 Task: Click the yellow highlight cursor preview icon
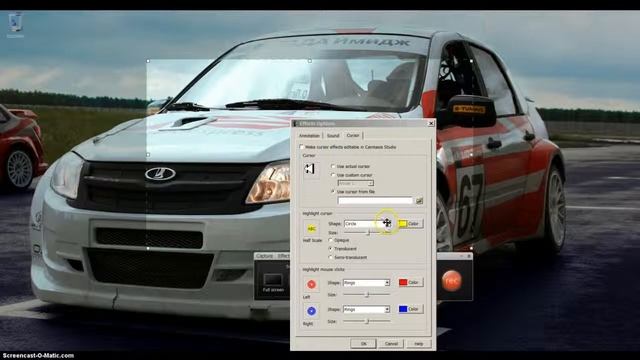click(x=311, y=229)
